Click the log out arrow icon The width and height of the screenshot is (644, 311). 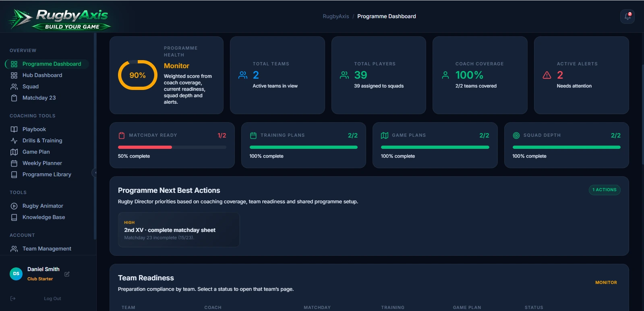click(13, 298)
